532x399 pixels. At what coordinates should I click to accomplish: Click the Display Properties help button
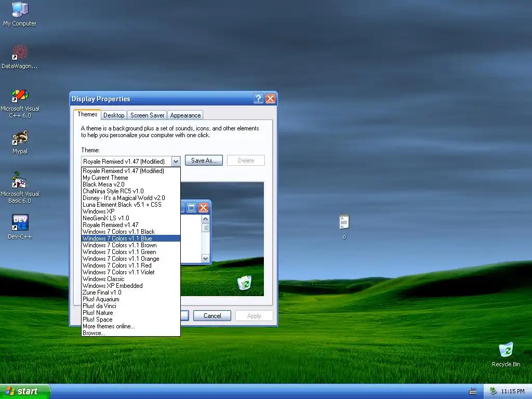[x=258, y=99]
